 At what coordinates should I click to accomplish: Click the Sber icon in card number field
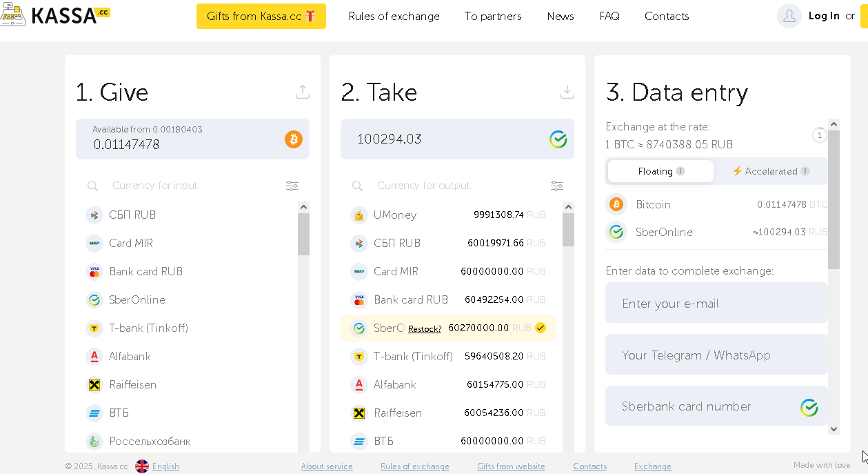pyautogui.click(x=809, y=408)
